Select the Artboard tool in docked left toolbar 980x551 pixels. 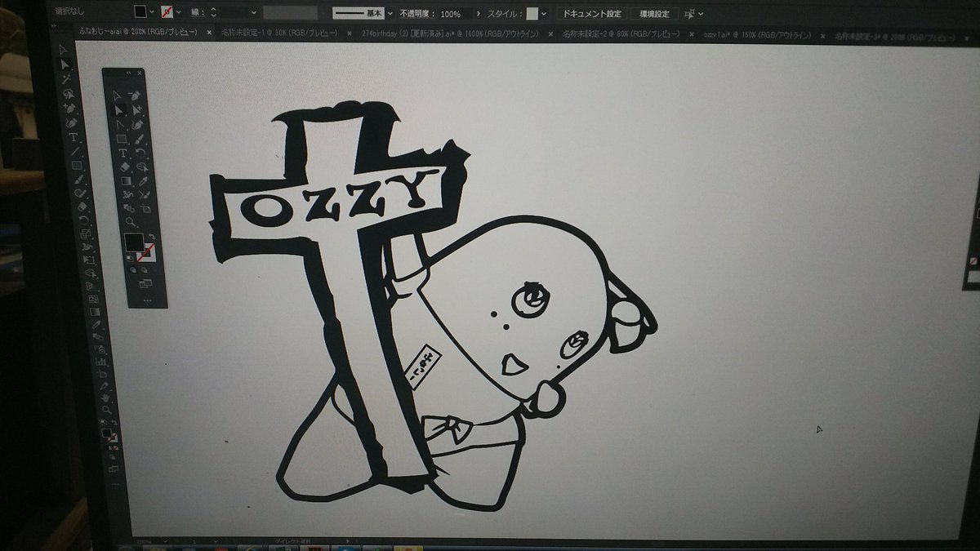point(101,373)
